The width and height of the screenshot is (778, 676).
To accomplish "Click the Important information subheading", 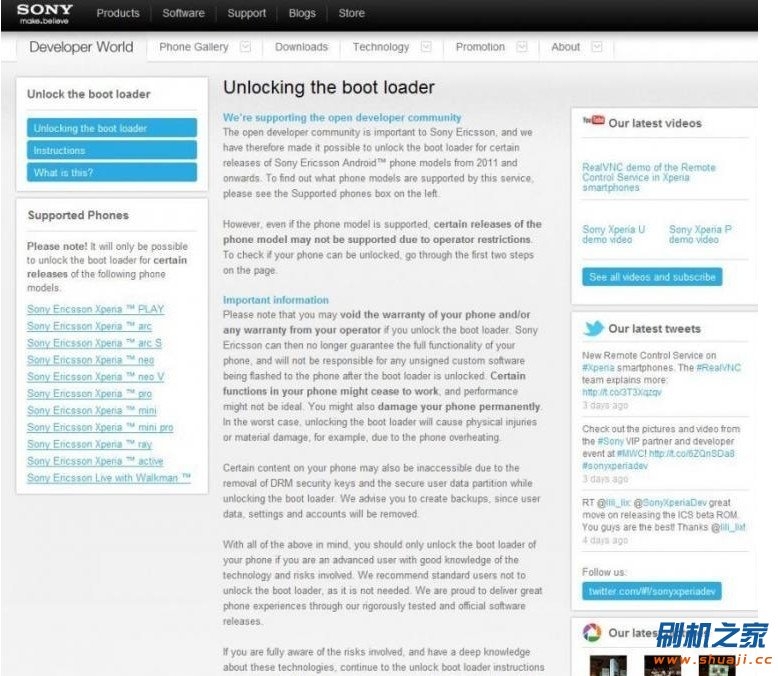I will point(276,300).
